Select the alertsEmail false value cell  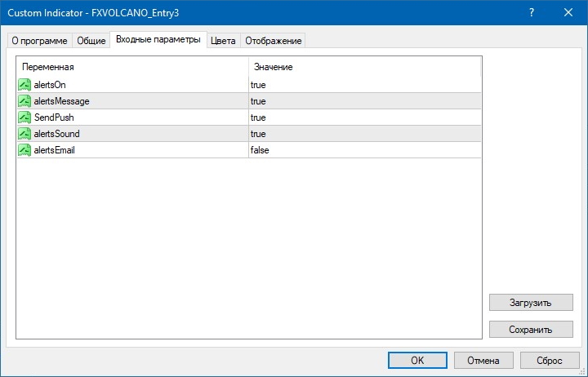(x=364, y=150)
